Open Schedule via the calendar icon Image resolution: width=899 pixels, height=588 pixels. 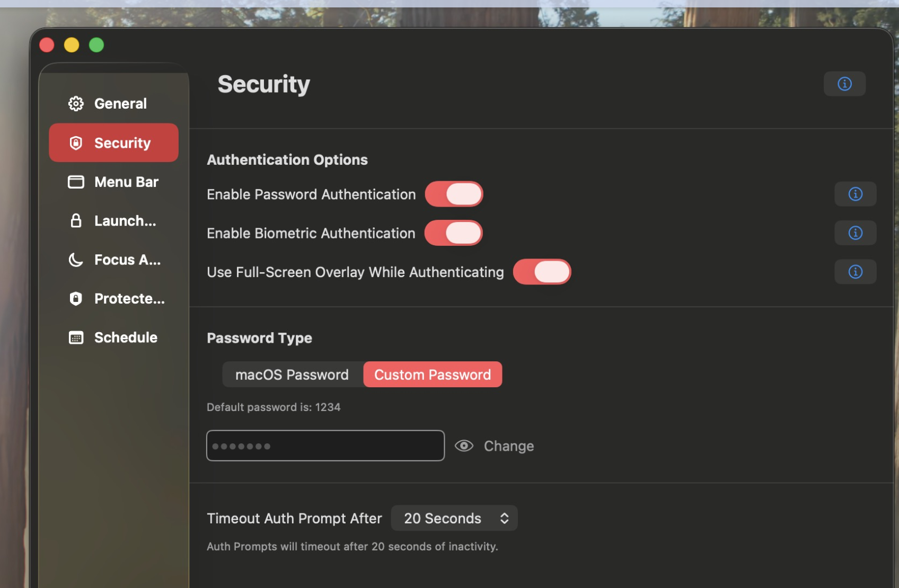(x=76, y=337)
